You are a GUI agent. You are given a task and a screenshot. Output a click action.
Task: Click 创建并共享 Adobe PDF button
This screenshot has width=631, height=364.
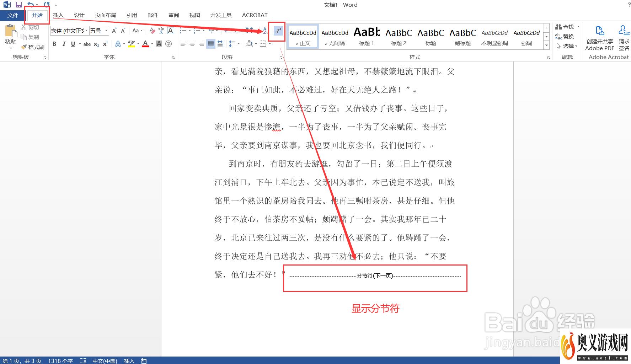pos(600,38)
